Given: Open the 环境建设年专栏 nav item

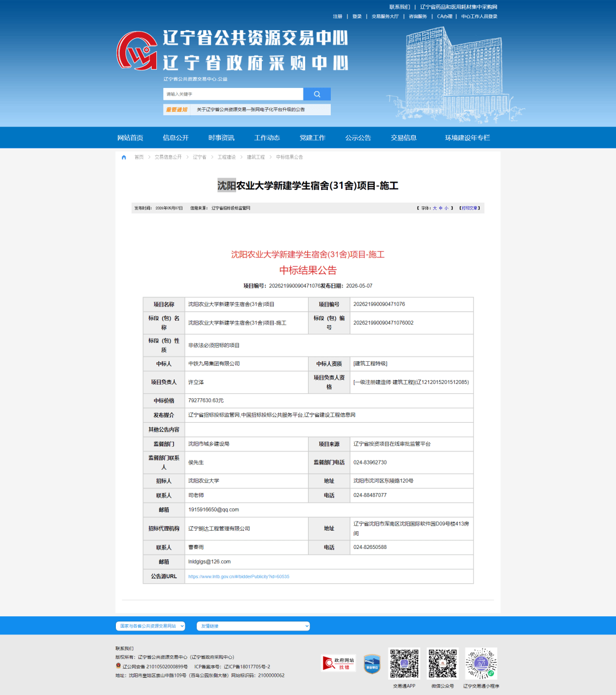Looking at the screenshot, I should point(468,138).
